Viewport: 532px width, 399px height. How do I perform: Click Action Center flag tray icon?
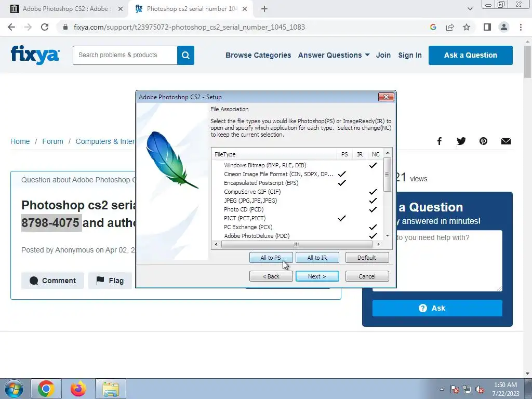coord(455,389)
